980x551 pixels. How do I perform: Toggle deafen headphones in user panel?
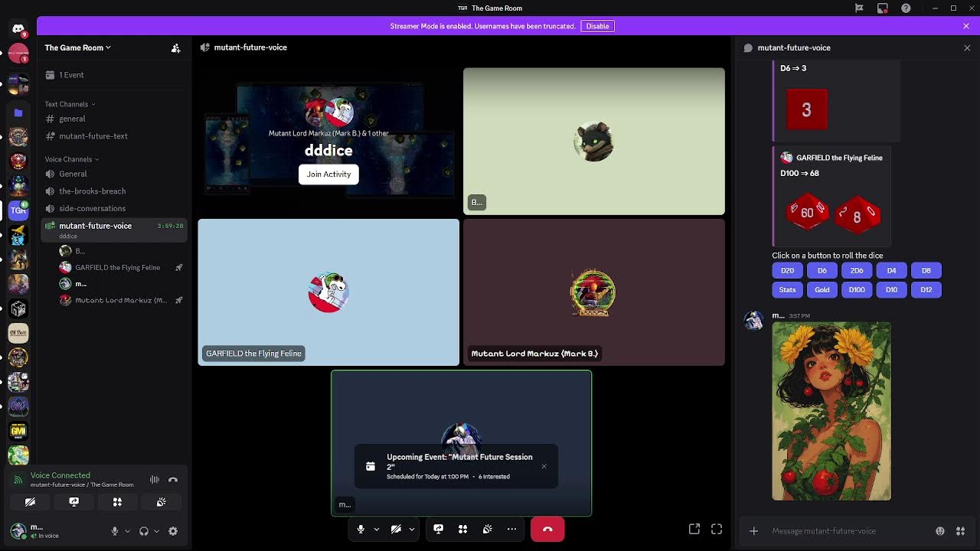(144, 531)
